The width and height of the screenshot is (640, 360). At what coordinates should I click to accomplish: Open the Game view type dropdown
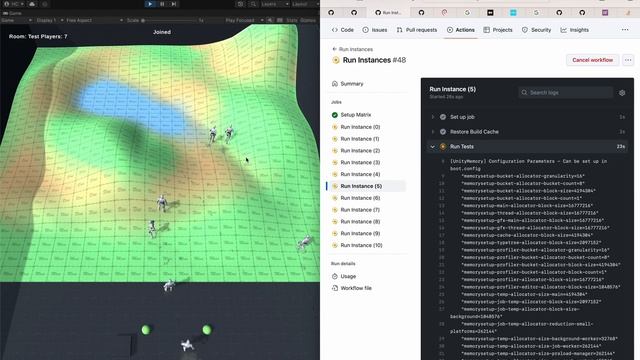point(16,20)
